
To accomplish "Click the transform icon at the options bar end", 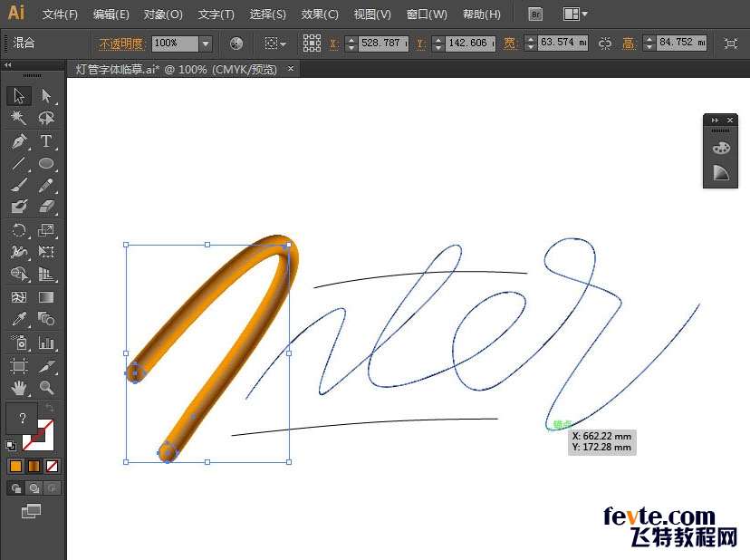I will (730, 43).
